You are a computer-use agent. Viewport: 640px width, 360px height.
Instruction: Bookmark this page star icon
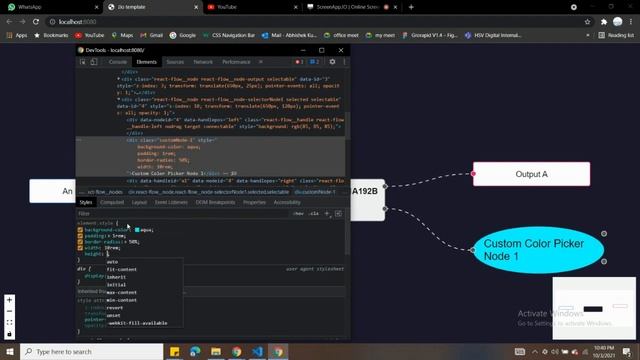pyautogui.click(x=587, y=22)
